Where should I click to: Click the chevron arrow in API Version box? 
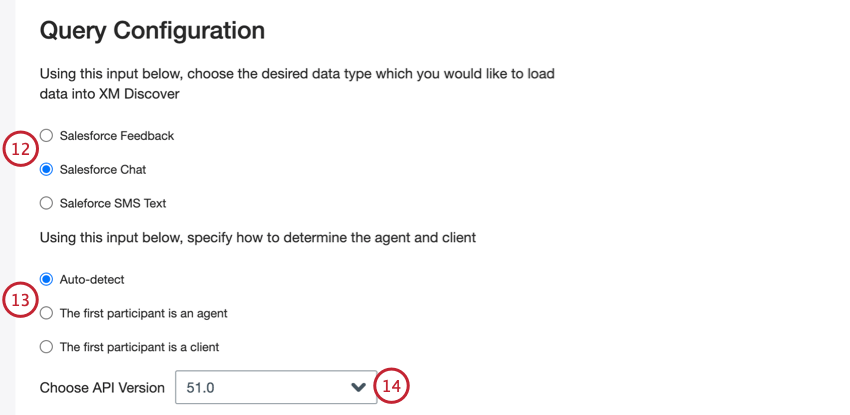(358, 388)
